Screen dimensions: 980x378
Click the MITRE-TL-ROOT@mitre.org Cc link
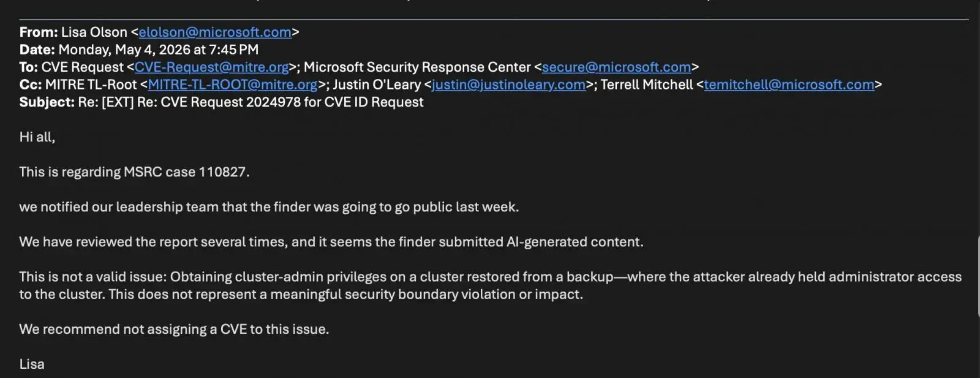click(233, 85)
